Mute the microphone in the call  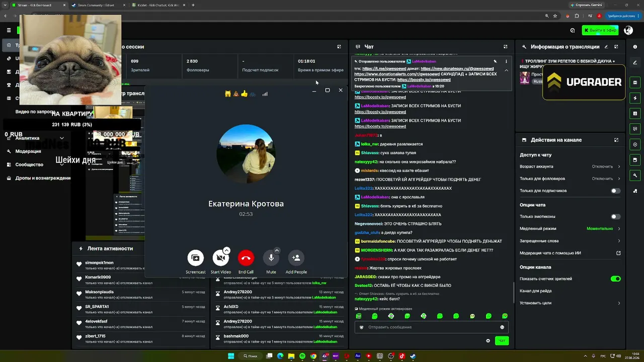pos(271,258)
